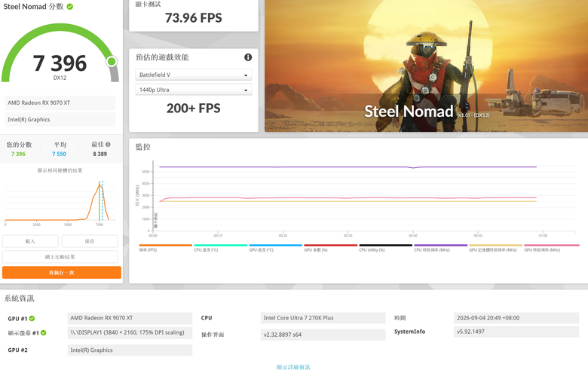588x373 pixels.
Task: Click the 200+ FPS estimated value
Action: click(194, 109)
